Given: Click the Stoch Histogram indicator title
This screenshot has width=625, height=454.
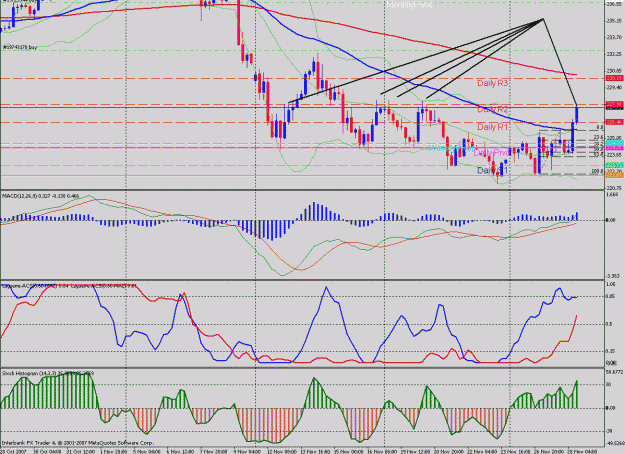Looking at the screenshot, I should coord(48,373).
